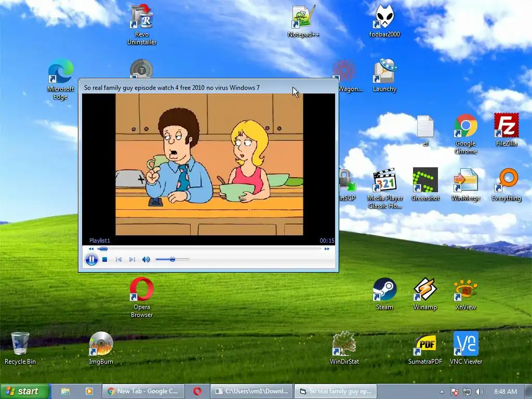
Task: Select 'So real family guy ep...' taskbar item
Action: pyautogui.click(x=336, y=391)
